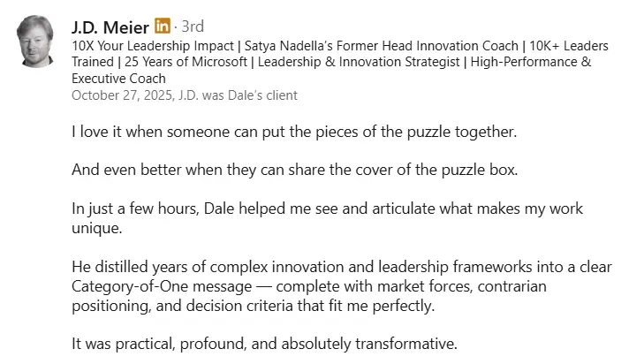Click 'Satya Nadella's Former Head Innovation Coach' text
The height and width of the screenshot is (364, 629).
click(x=381, y=46)
